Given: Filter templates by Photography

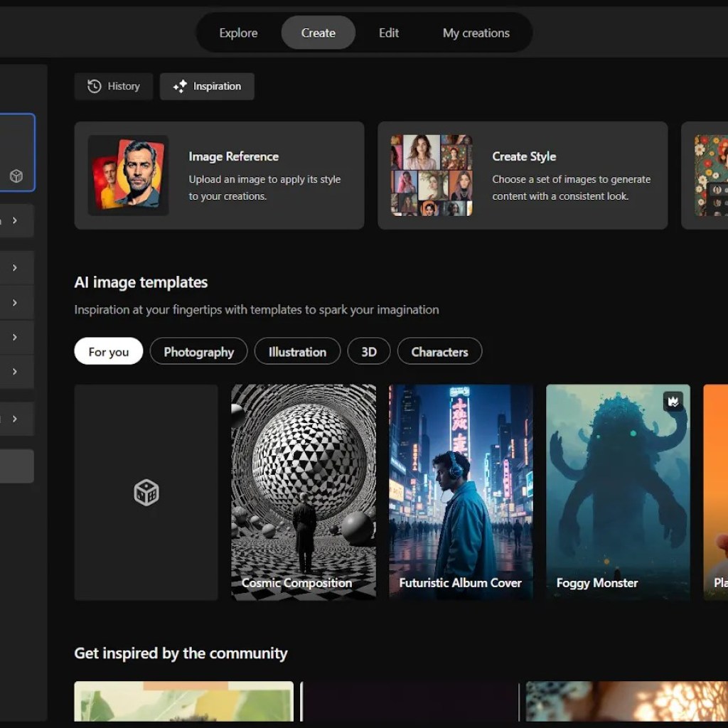Looking at the screenshot, I should tap(199, 351).
